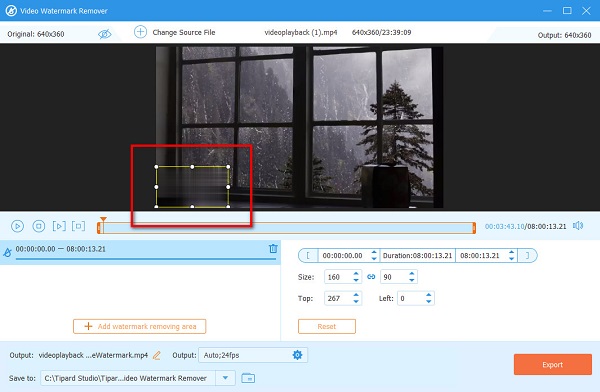Increase Top value with up arrow
This screenshot has width=600, height=392.
(356, 295)
